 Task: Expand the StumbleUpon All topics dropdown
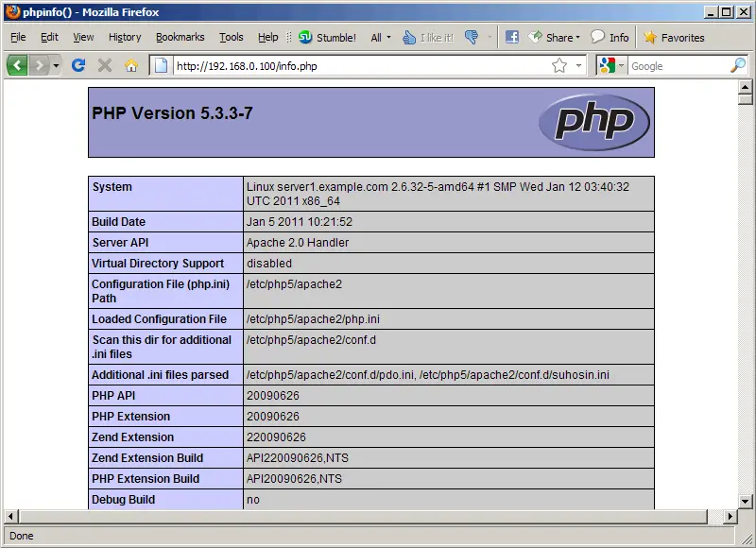[381, 37]
